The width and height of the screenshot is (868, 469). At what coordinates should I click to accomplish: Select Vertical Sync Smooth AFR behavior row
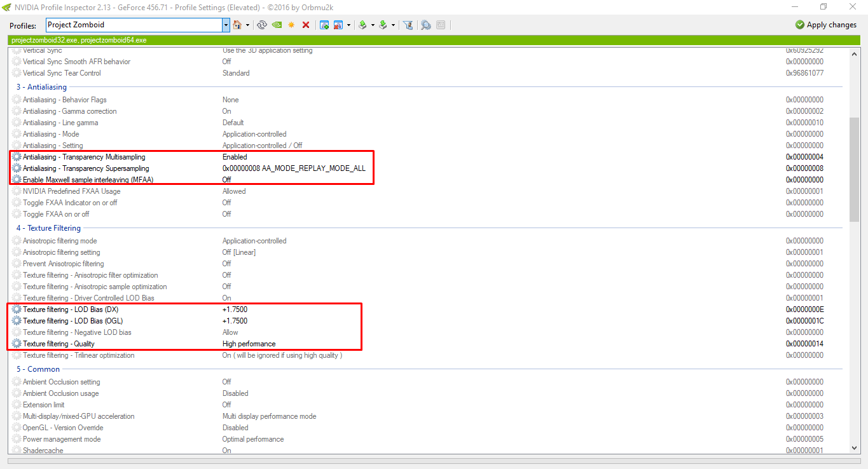coord(427,62)
